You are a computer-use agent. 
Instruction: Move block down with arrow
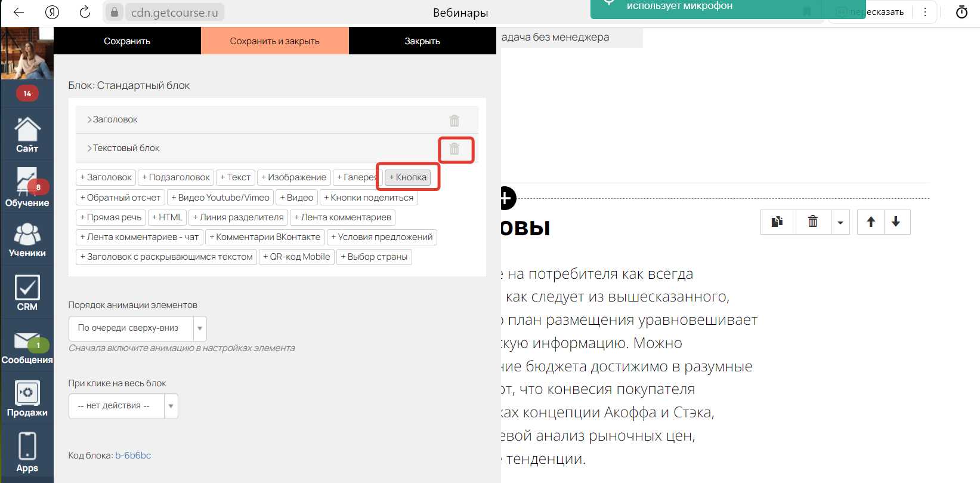coord(896,222)
